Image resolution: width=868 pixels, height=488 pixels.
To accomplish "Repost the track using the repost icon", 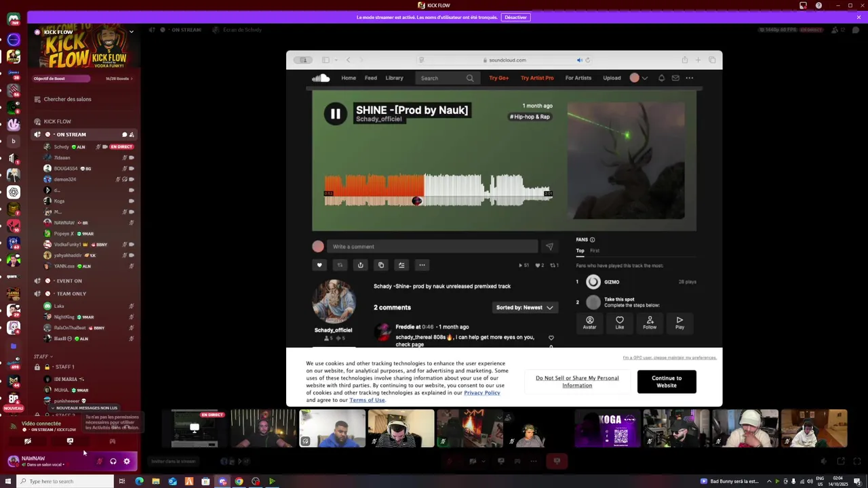I will 340,265.
